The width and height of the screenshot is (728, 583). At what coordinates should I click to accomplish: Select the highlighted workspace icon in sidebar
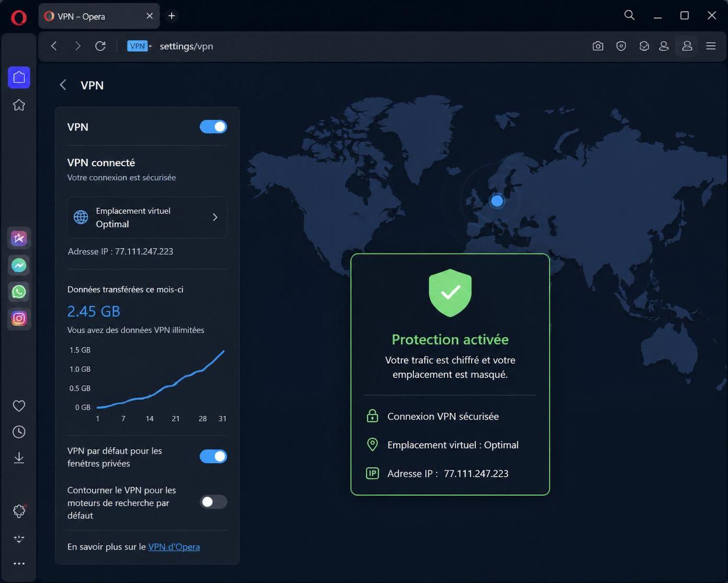point(19,77)
